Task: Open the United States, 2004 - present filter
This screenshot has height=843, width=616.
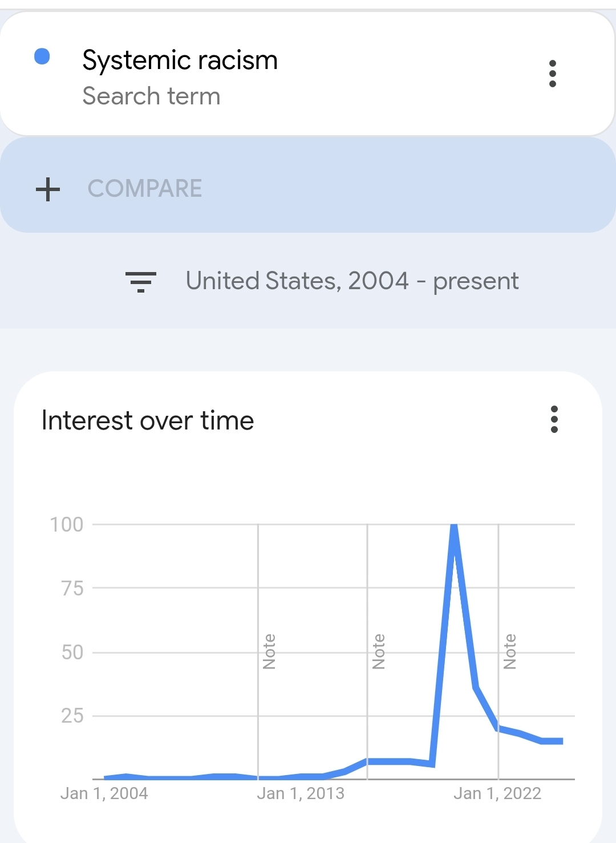Action: [x=352, y=281]
